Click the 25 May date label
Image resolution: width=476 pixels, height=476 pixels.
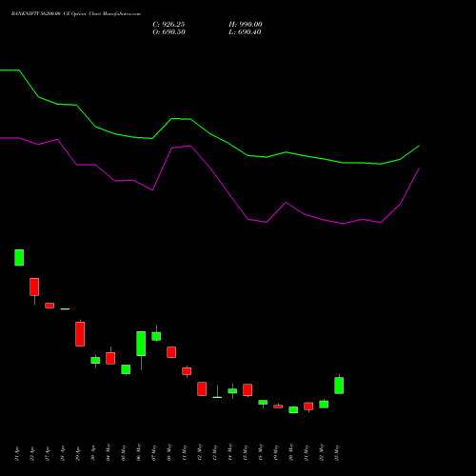(337, 452)
